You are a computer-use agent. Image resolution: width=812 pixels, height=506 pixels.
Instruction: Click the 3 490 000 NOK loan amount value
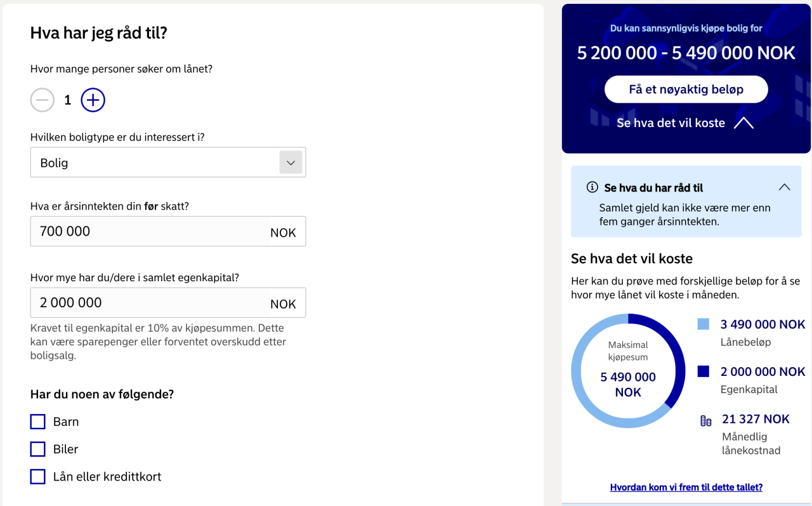763,324
